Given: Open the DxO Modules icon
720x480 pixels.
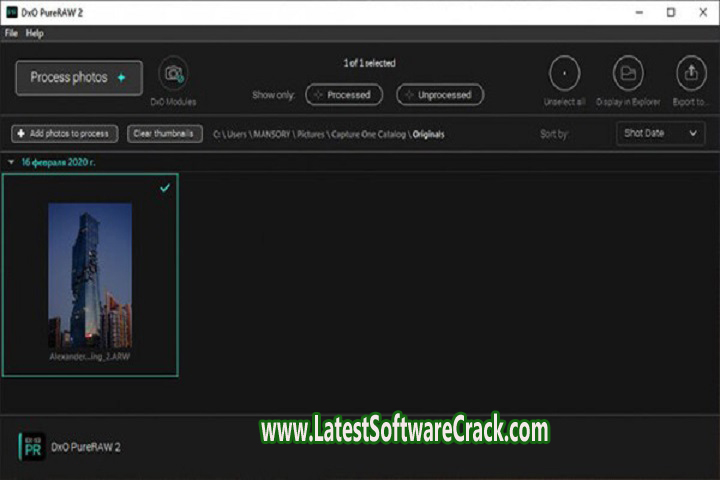Looking at the screenshot, I should [x=173, y=74].
